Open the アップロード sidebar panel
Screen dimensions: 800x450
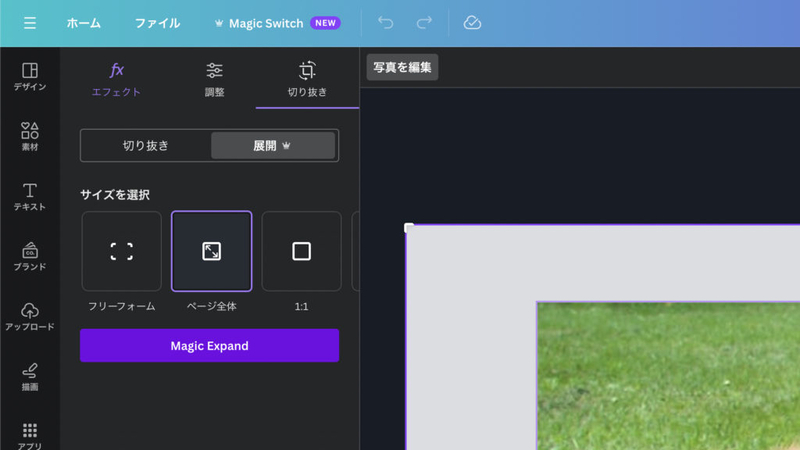[x=30, y=316]
